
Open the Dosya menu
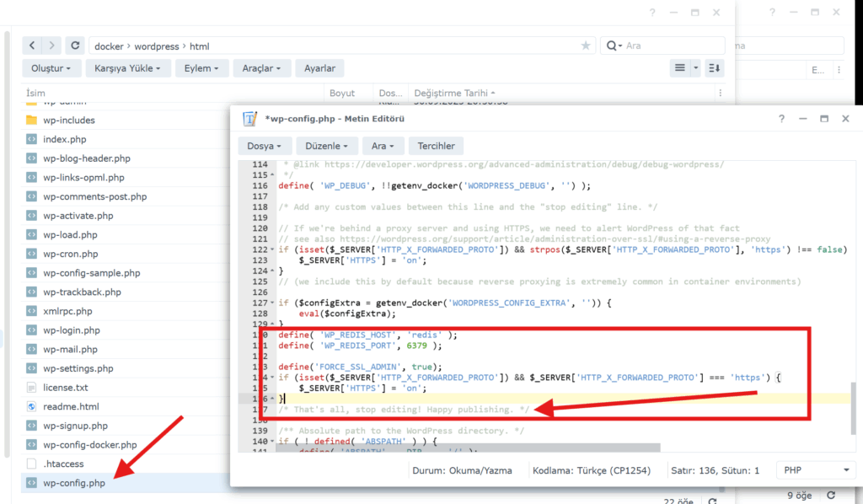[x=265, y=146]
